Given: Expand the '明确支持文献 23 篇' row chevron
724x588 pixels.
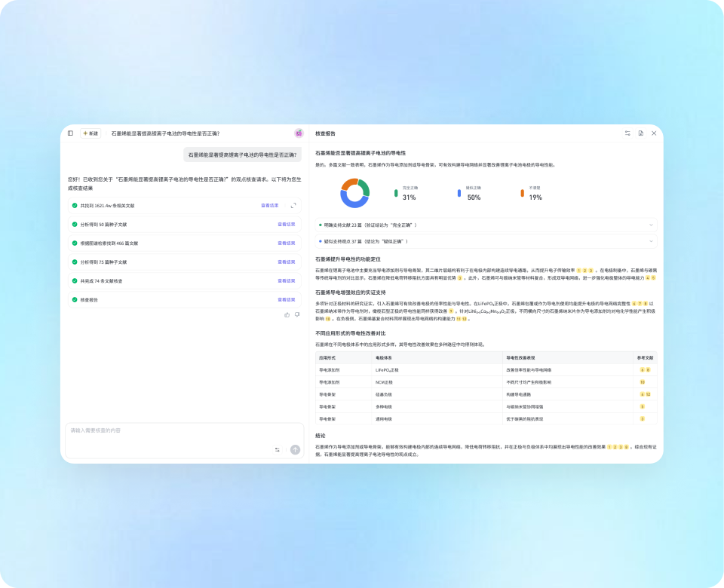Looking at the screenshot, I should [651, 225].
